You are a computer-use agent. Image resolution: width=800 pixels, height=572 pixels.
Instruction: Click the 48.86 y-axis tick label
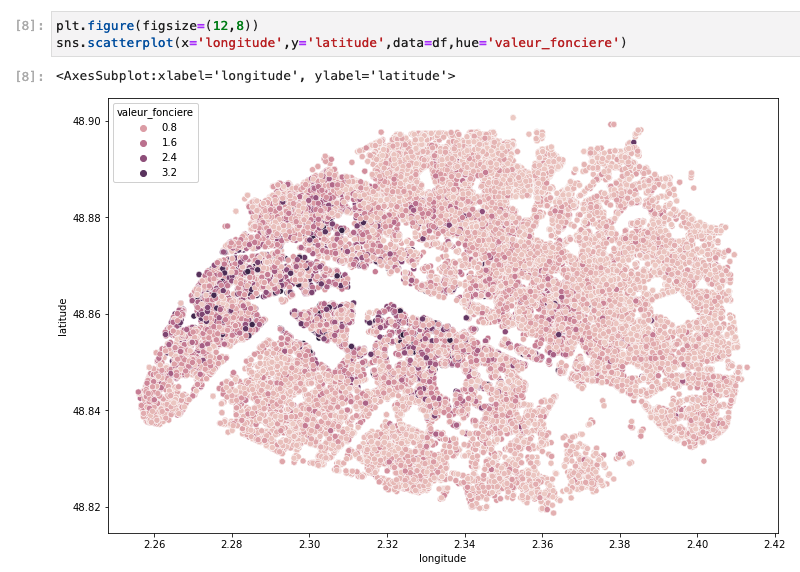(x=87, y=314)
